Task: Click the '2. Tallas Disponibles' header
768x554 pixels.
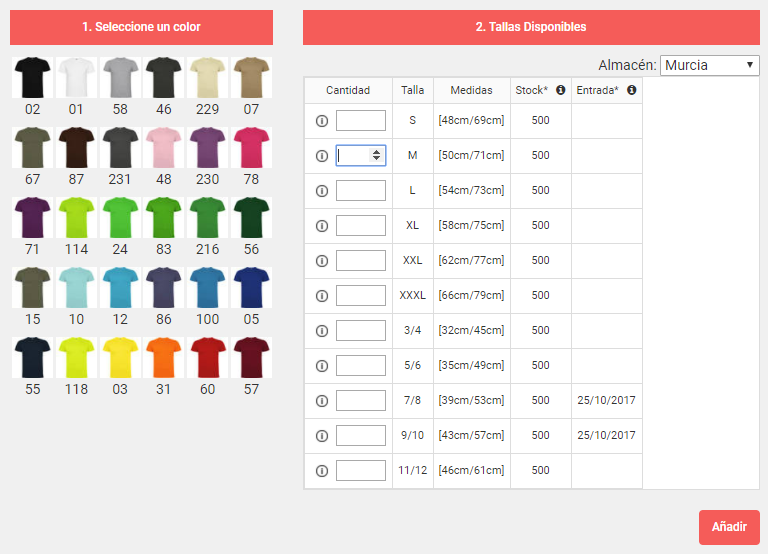Action: pyautogui.click(x=531, y=27)
